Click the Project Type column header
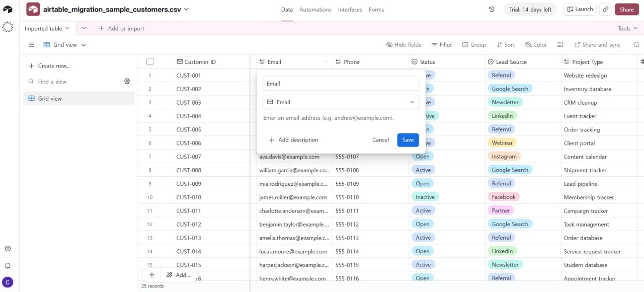The image size is (644, 292). click(x=599, y=62)
